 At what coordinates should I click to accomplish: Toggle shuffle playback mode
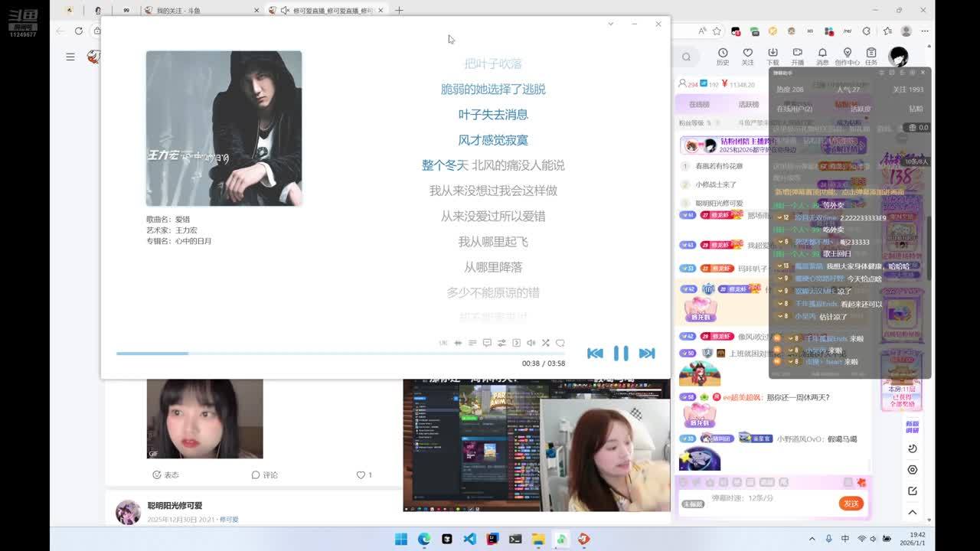pyautogui.click(x=545, y=343)
